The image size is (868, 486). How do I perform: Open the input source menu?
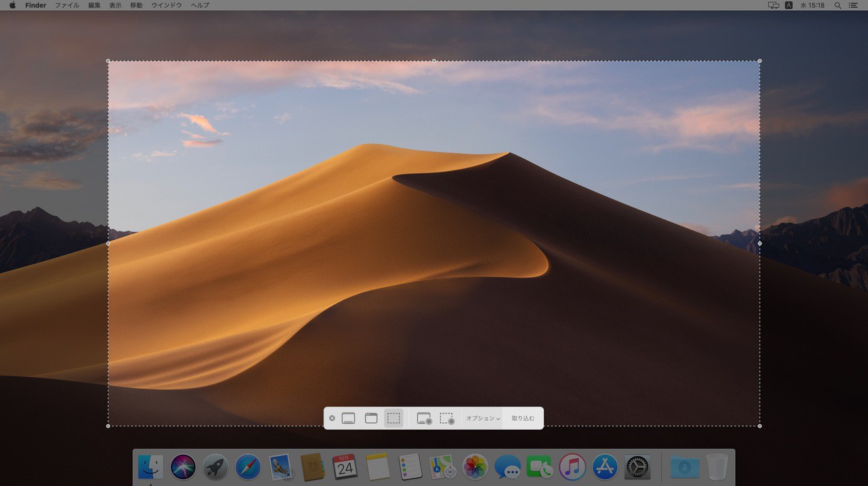pos(789,5)
